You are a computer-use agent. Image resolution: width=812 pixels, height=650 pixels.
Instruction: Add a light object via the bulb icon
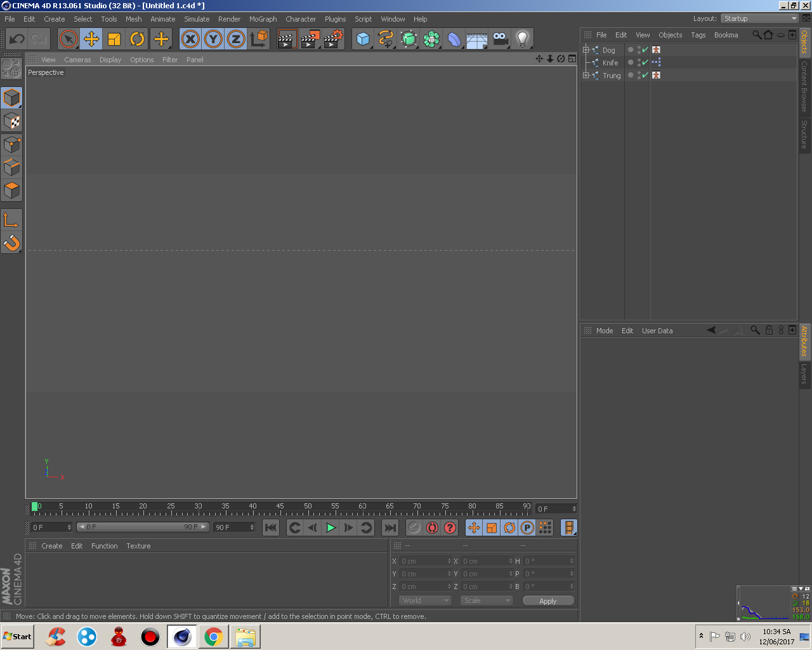[522, 39]
